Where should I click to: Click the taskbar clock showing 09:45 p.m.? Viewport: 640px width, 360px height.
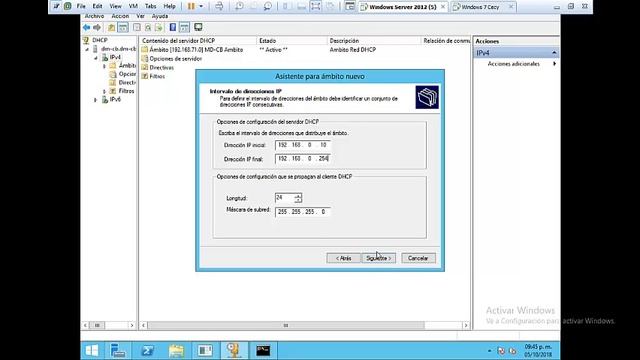538,350
